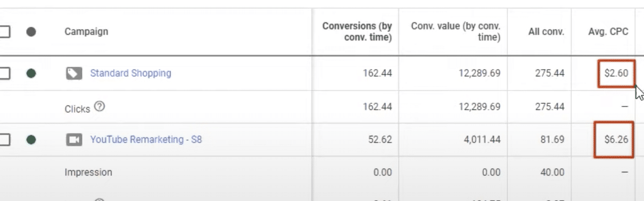
Task: Sort by Conversions (by conv. time) column
Action: tap(357, 31)
